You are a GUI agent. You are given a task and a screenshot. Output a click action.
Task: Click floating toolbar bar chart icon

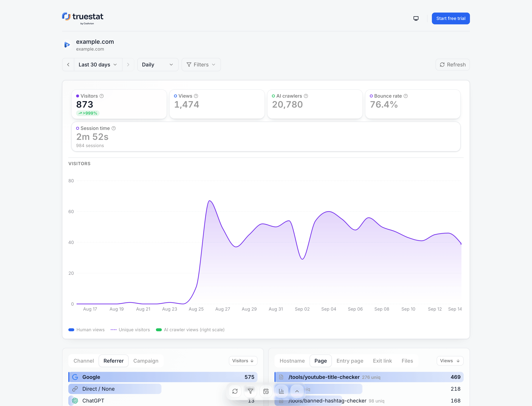281,391
